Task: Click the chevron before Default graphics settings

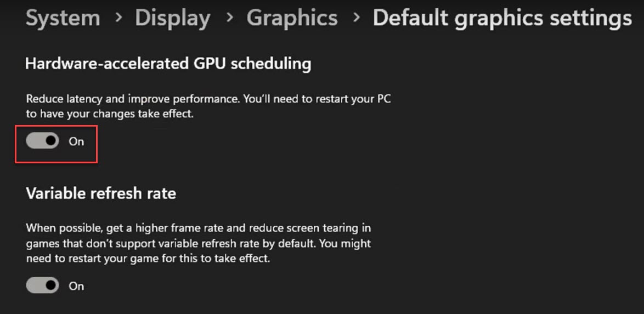Action: [356, 19]
